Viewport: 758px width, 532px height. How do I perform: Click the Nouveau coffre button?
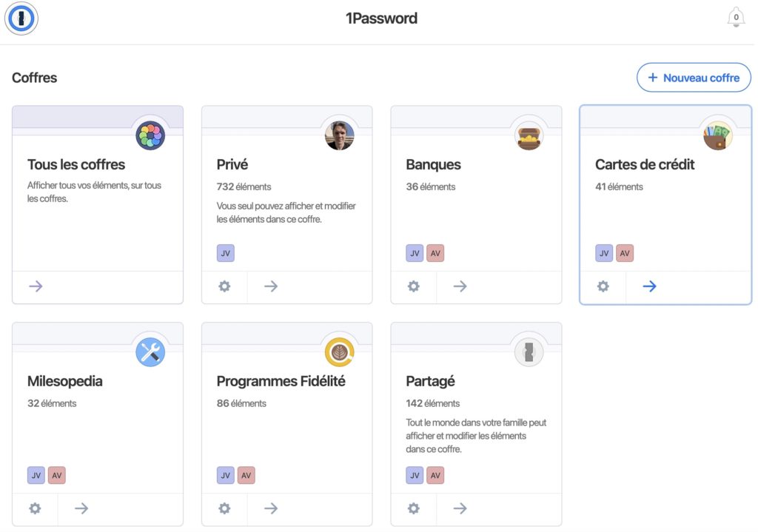pyautogui.click(x=694, y=78)
